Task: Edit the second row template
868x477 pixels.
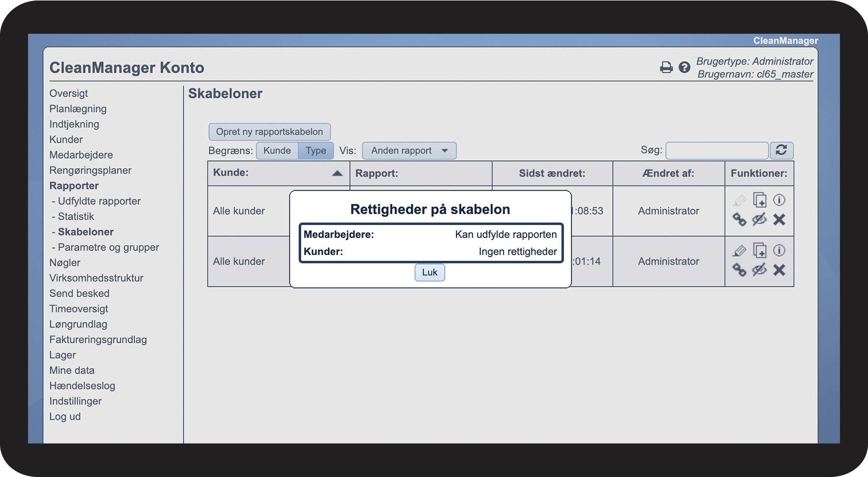Action: pyautogui.click(x=739, y=251)
